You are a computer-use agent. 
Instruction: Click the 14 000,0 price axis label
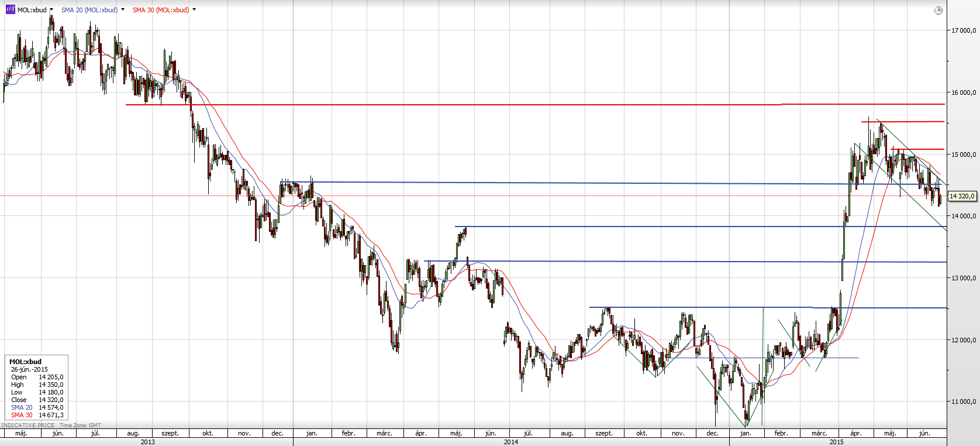[963, 216]
